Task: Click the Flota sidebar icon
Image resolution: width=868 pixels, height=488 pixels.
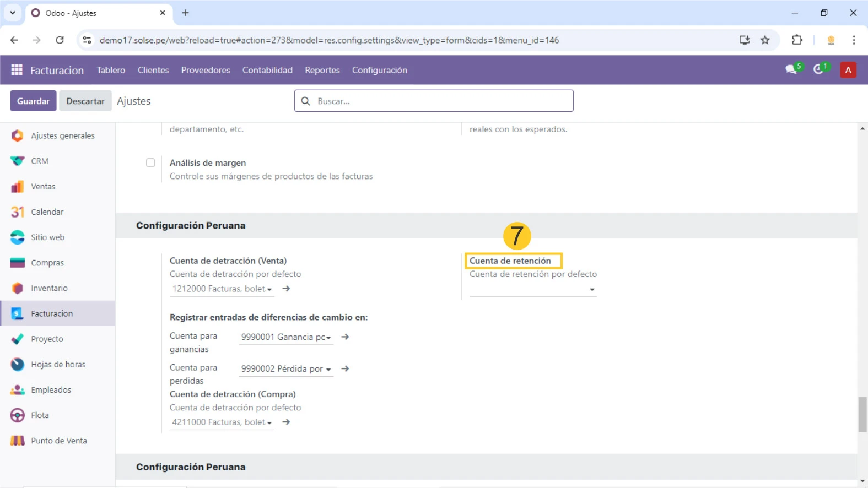Action: 18,415
